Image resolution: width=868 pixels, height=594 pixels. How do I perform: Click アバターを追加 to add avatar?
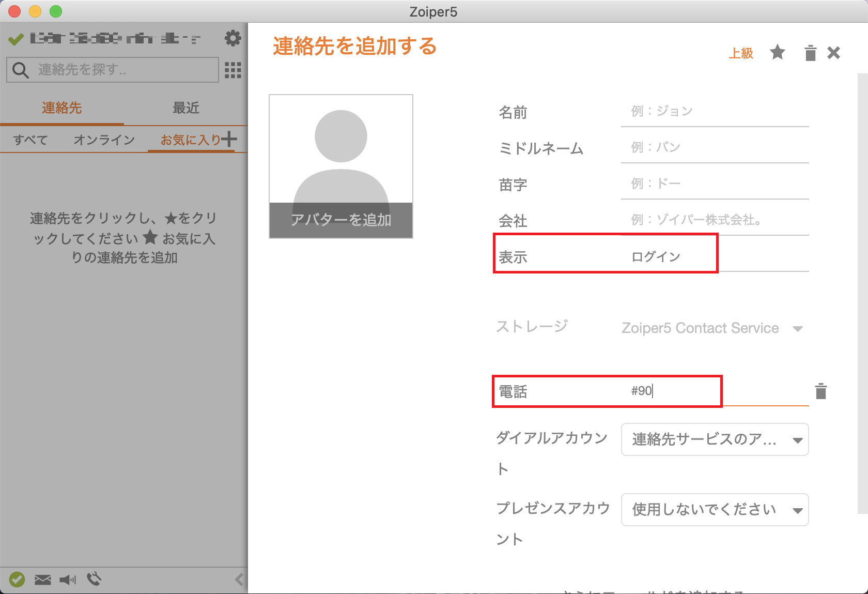coord(341,220)
